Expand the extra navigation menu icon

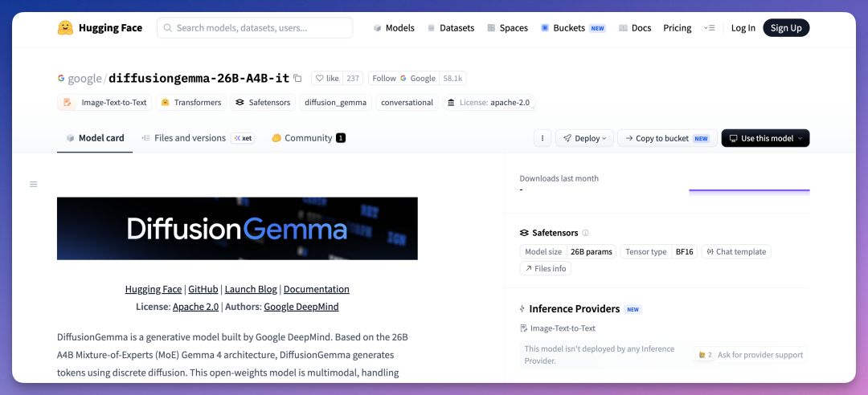(x=709, y=27)
